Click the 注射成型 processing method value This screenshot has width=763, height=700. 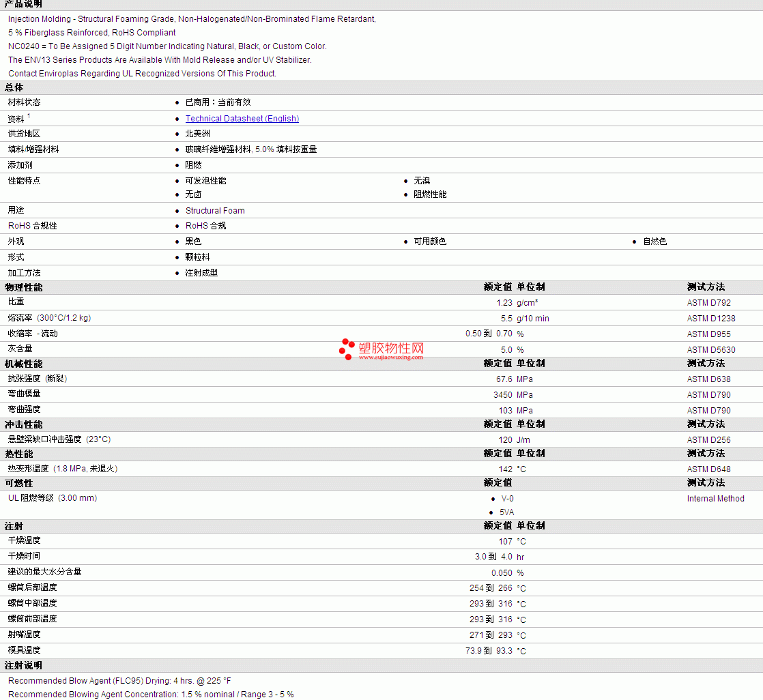201,273
